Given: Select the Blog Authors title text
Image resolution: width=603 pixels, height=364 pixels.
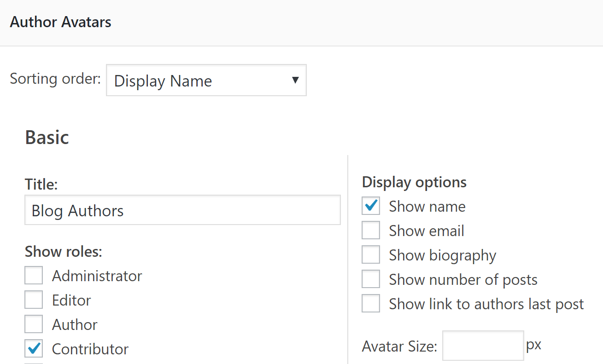Looking at the screenshot, I should click(77, 210).
